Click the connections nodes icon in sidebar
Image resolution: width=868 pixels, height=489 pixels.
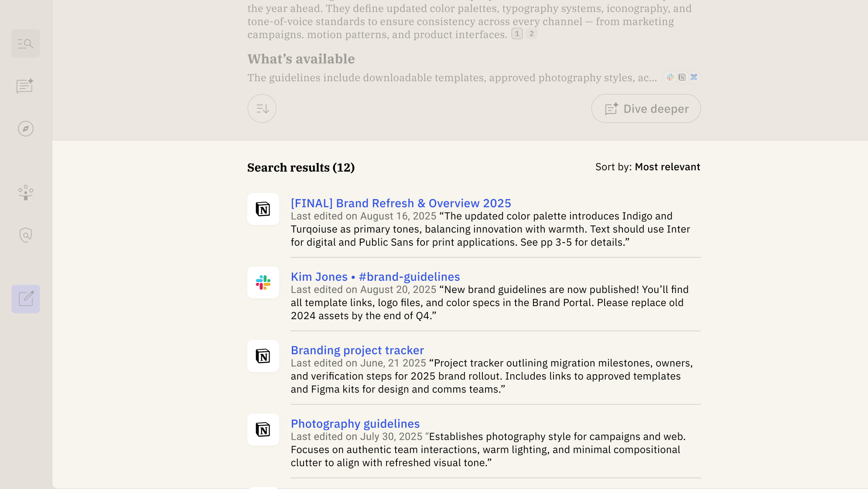pyautogui.click(x=25, y=192)
